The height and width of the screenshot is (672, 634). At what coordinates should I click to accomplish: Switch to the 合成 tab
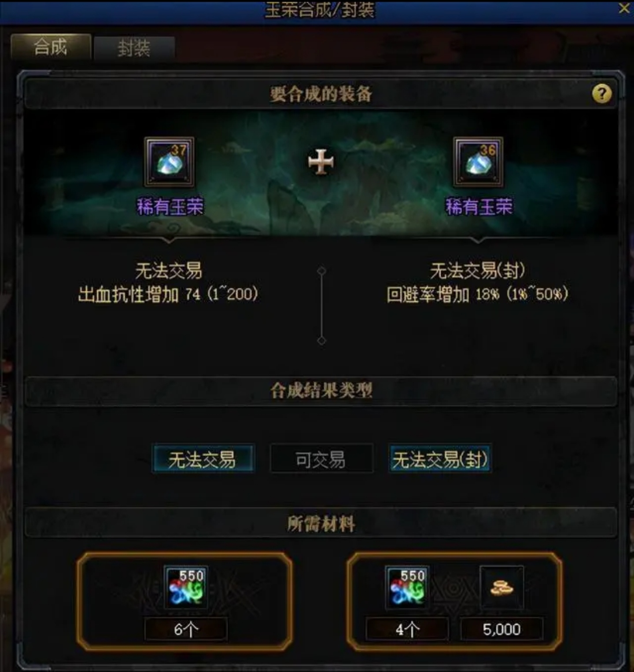click(x=51, y=47)
